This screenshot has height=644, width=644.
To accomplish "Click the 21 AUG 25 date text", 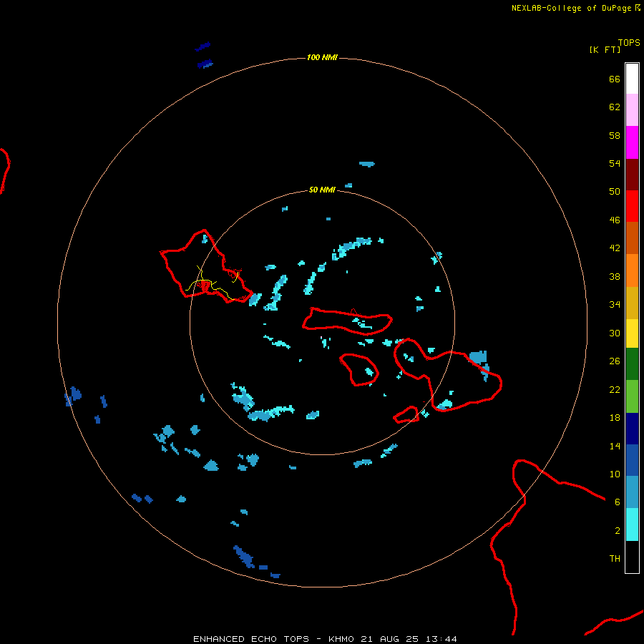I will (x=389, y=639).
